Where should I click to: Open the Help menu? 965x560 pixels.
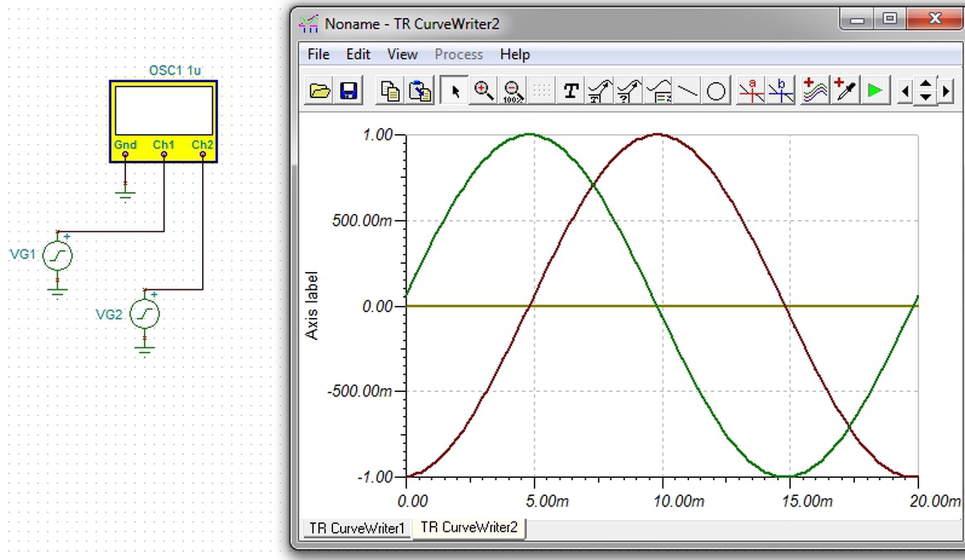[x=515, y=54]
